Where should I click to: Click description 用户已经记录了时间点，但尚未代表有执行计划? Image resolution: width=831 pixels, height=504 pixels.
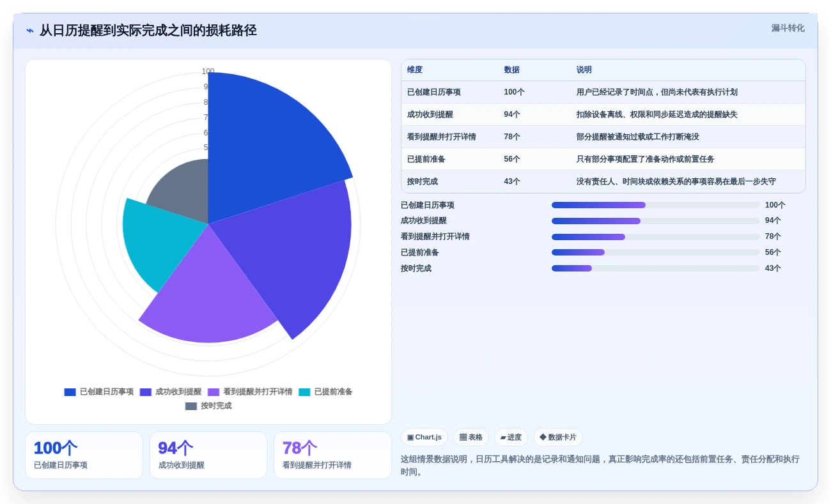pyautogui.click(x=657, y=92)
